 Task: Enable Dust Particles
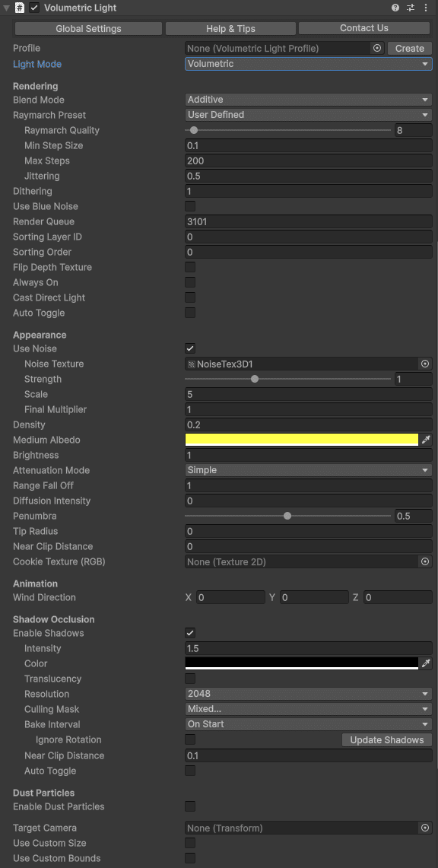pos(189,806)
